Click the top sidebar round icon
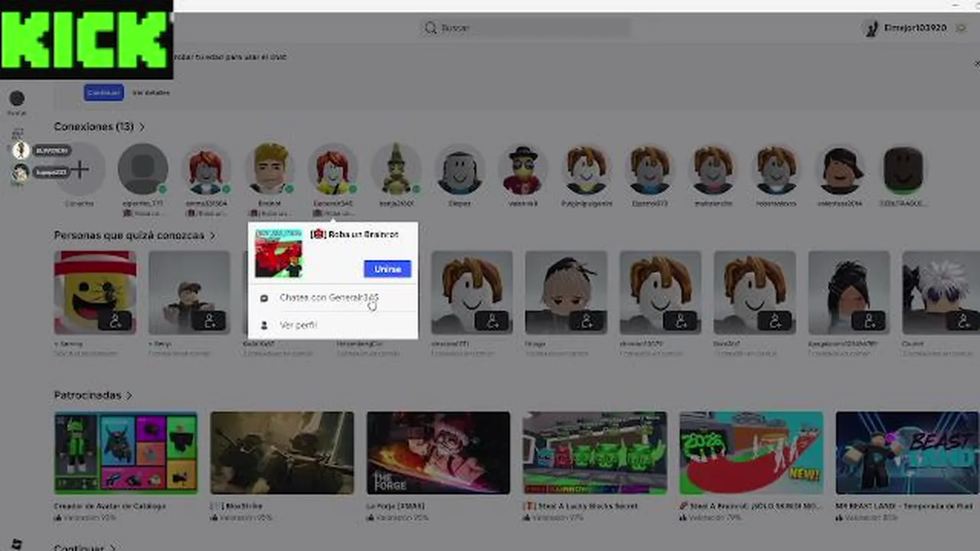This screenshot has height=551, width=980. tap(17, 98)
